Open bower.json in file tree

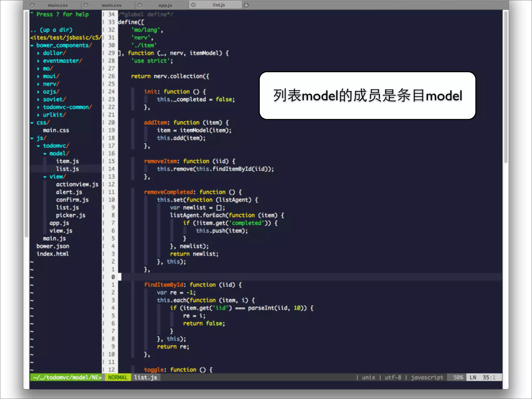click(53, 246)
